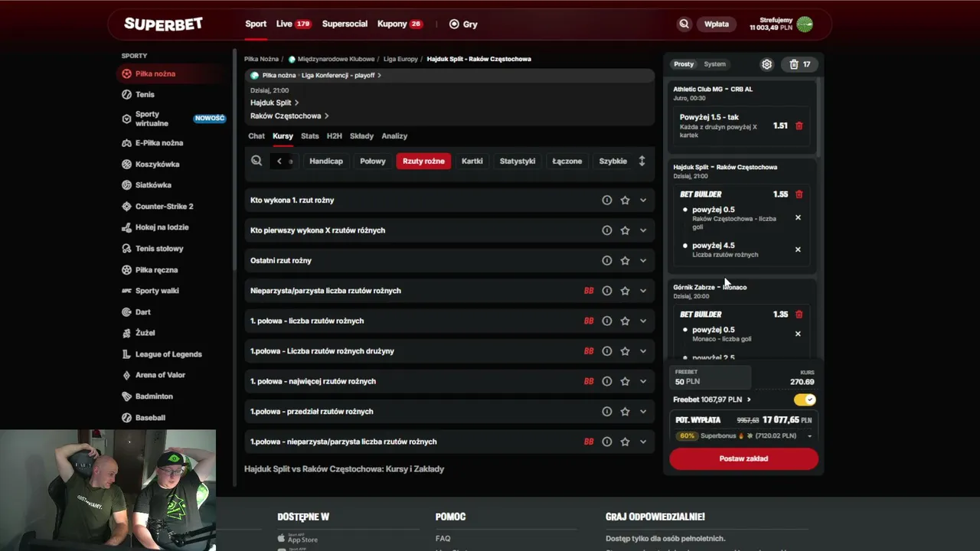This screenshot has height=551, width=980.
Task: Clear the bet slip with trash icon showing 17
Action: [x=800, y=64]
